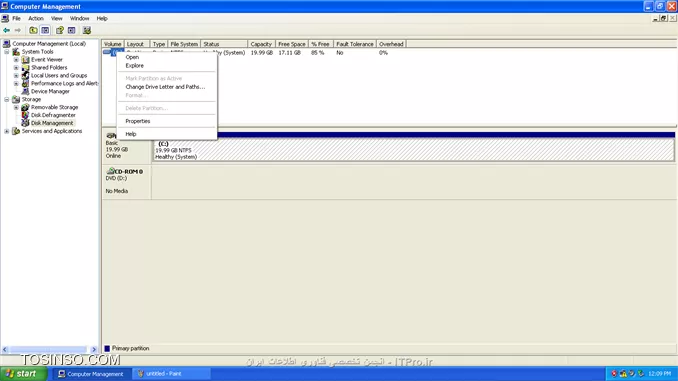Click the Forward arrow toolbar icon
The width and height of the screenshot is (678, 381).
click(18, 30)
